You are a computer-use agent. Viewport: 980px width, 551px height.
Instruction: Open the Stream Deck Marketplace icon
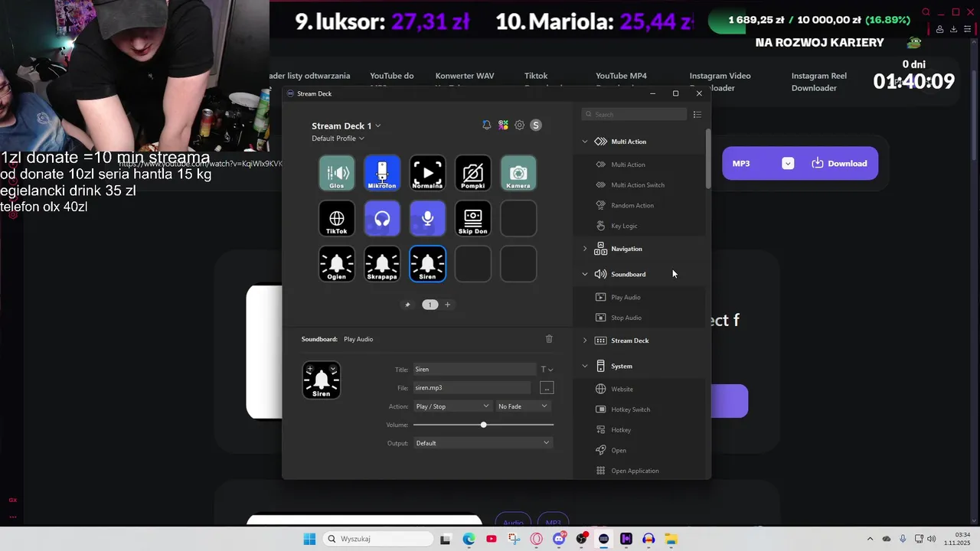(503, 125)
